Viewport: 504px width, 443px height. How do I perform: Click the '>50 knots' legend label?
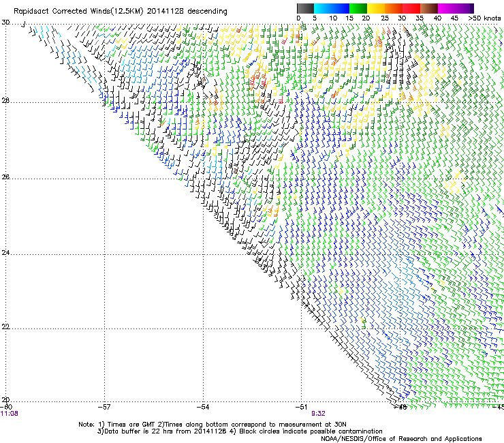coord(484,18)
